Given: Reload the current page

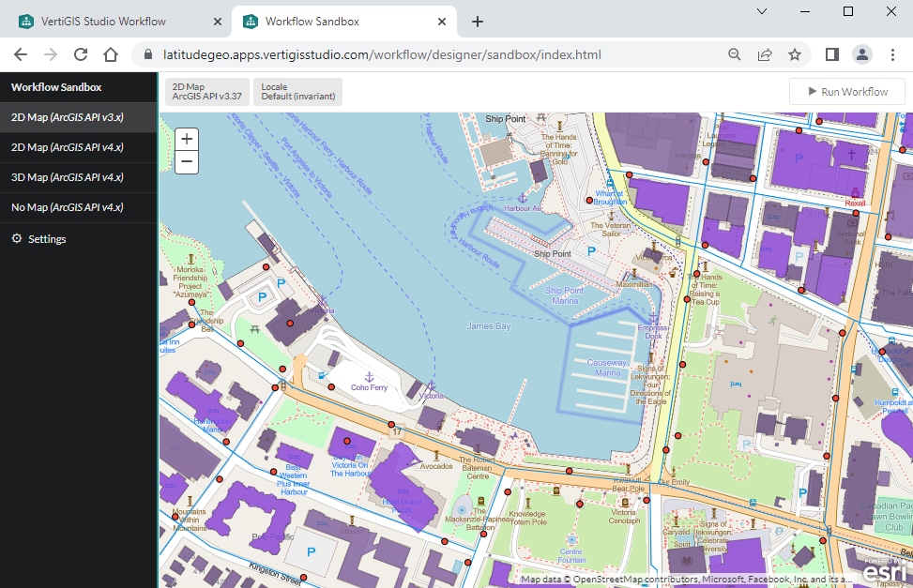Looking at the screenshot, I should pyautogui.click(x=81, y=54).
